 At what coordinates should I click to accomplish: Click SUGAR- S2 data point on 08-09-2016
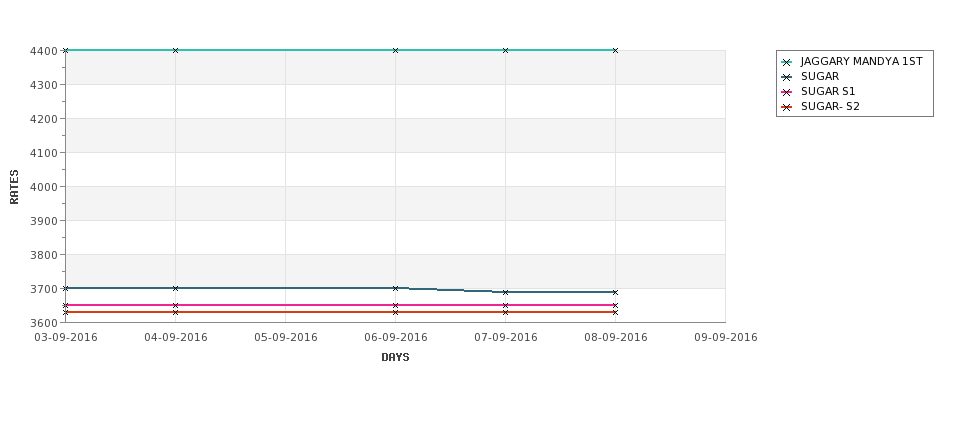pyautogui.click(x=616, y=312)
